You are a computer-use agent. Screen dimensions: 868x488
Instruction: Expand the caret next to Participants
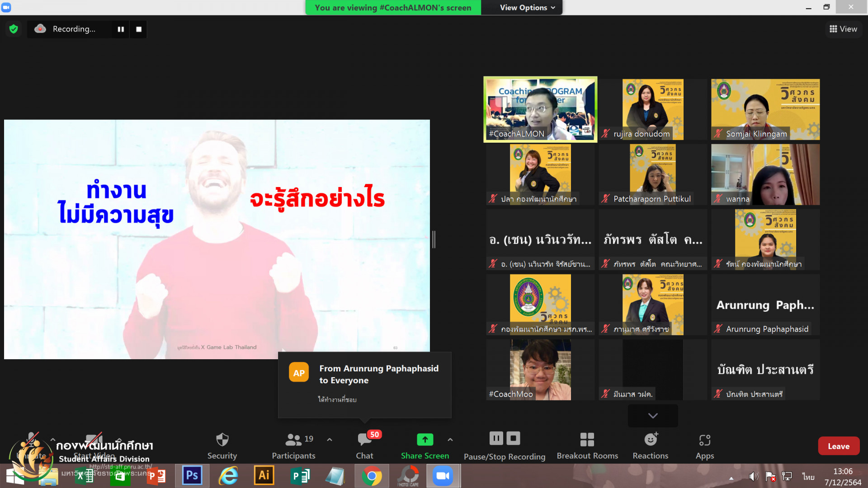[330, 439]
